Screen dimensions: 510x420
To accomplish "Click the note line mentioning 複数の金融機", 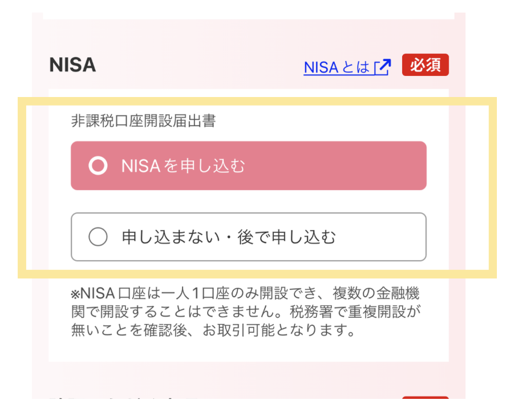I will coord(245,293).
